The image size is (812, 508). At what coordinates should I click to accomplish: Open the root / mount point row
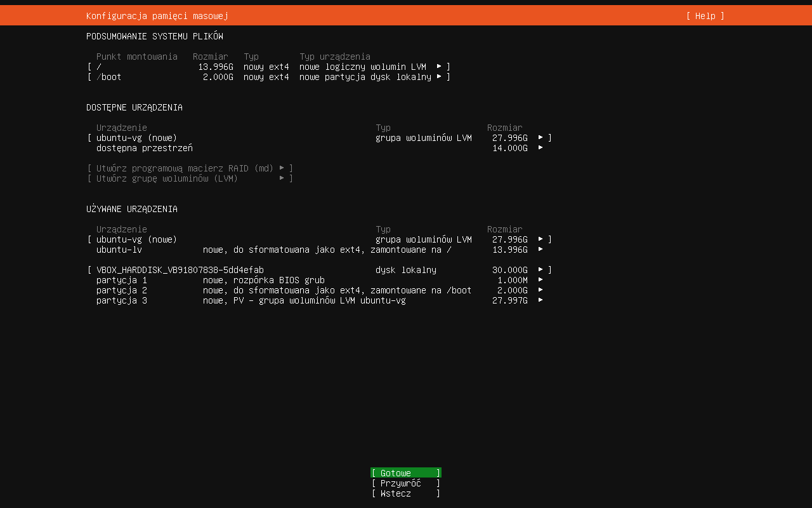[269, 67]
